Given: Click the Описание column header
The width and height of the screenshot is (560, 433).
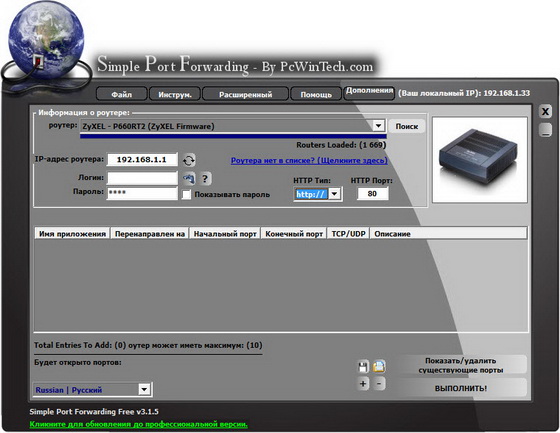Looking at the screenshot, I should click(448, 234).
